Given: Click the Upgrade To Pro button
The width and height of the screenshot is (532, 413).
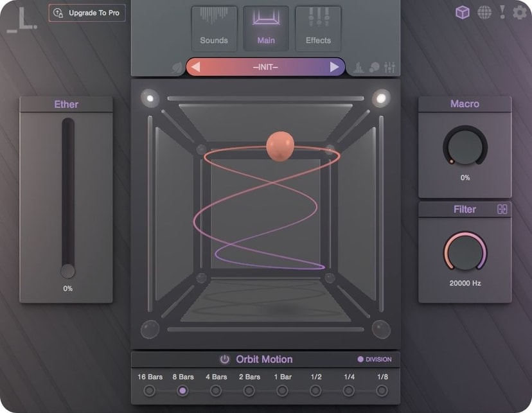Looking at the screenshot, I should (x=87, y=13).
